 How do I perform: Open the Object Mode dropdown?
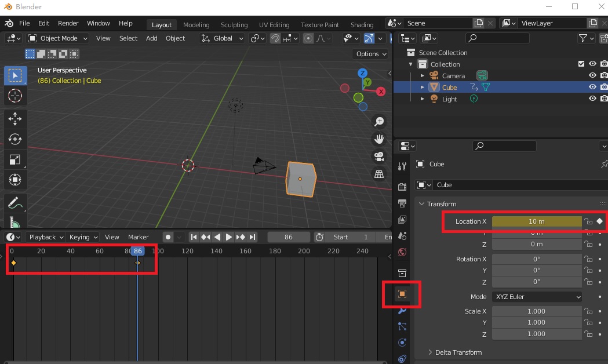pyautogui.click(x=59, y=38)
